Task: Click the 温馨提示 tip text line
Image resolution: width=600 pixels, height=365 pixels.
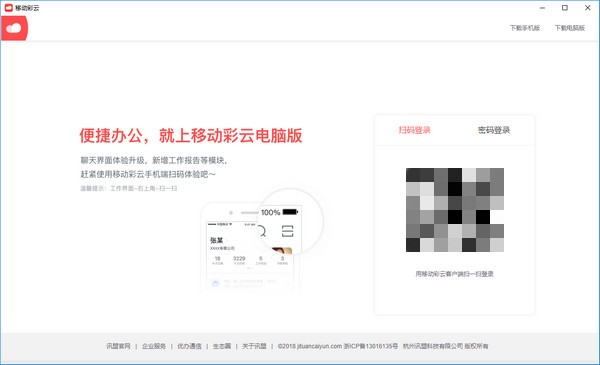Action: point(129,188)
